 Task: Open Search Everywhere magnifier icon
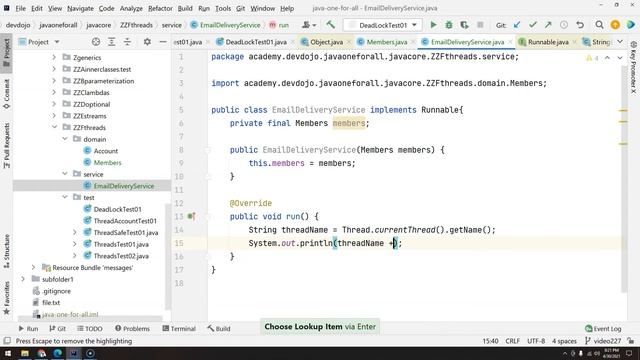[599, 25]
